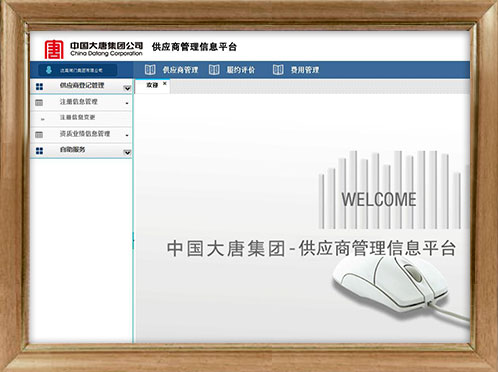
Task: Click the red China Datang logo
Action: point(54,49)
